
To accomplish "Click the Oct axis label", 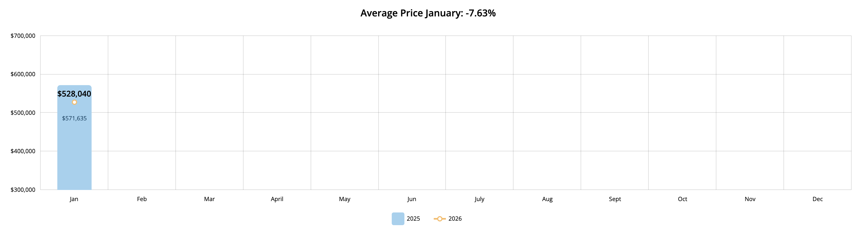I will coord(682,199).
